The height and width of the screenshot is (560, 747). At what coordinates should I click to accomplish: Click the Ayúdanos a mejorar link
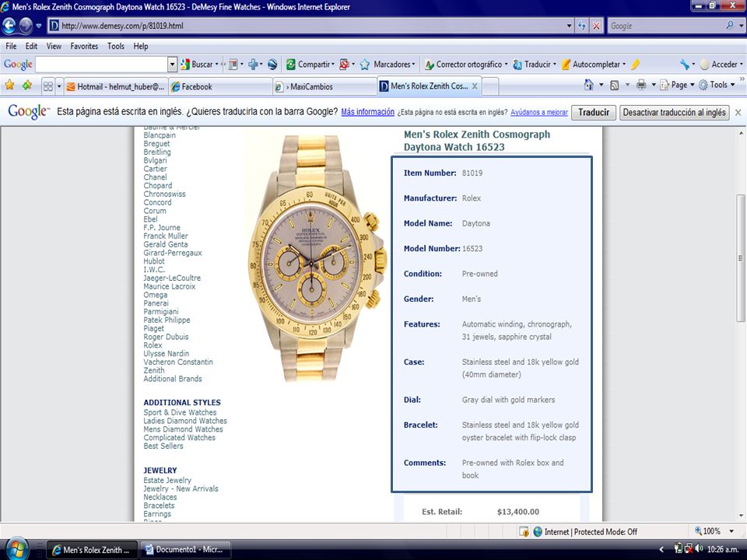(539, 112)
